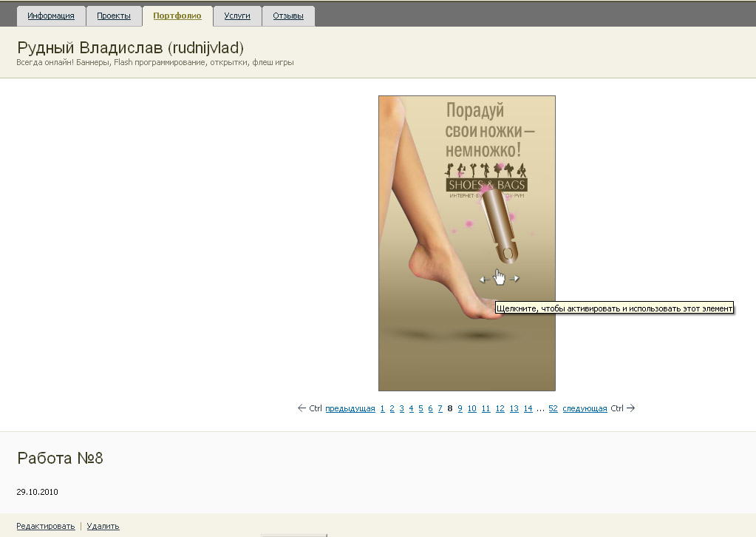Click the Работа №8 heading
This screenshot has height=537, width=756.
[61, 458]
